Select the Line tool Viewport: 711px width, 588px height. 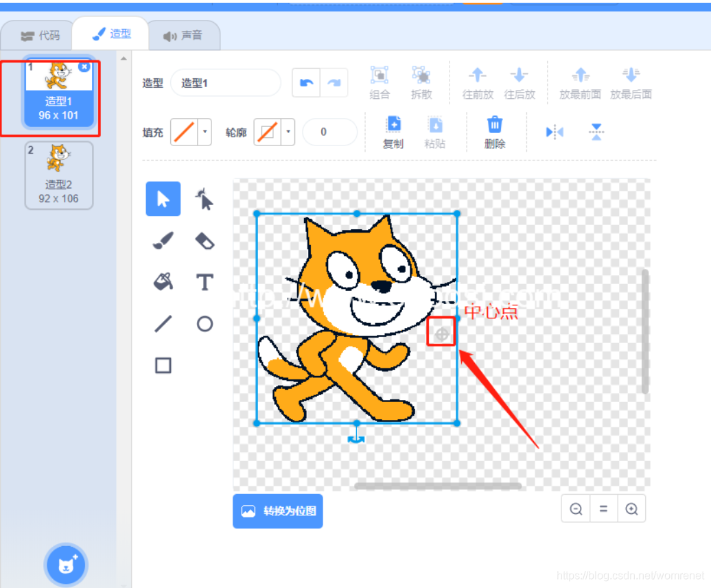point(163,324)
